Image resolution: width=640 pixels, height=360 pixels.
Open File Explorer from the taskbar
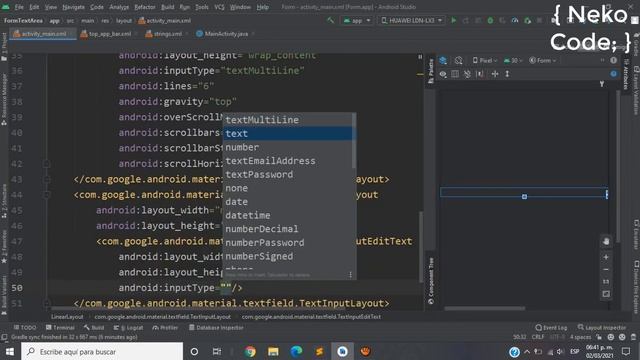(x=273, y=351)
